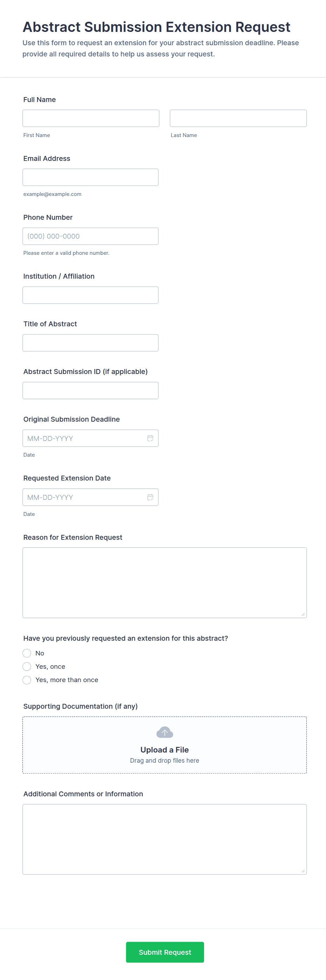Click the Title of Abstract field
Screen dimensions: 326x980
(x=90, y=343)
